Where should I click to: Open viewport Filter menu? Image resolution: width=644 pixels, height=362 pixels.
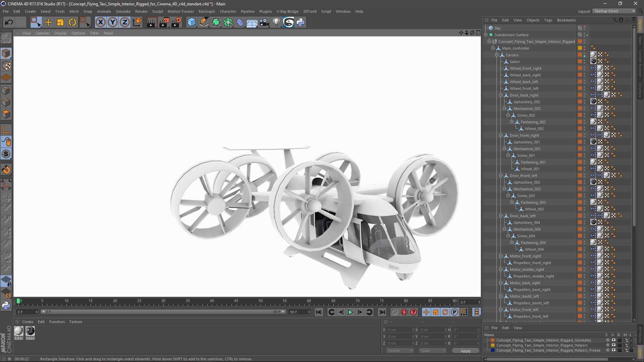tap(95, 33)
